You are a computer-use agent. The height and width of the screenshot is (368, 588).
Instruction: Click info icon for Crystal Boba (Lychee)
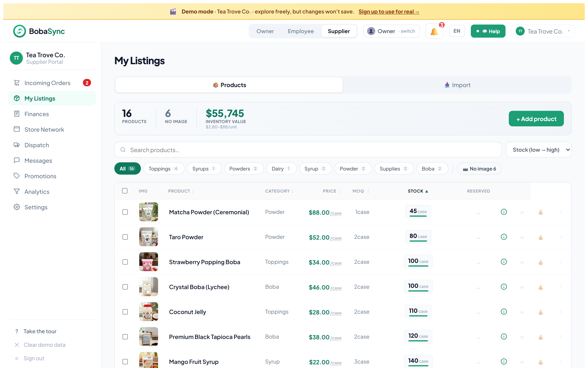tap(504, 287)
